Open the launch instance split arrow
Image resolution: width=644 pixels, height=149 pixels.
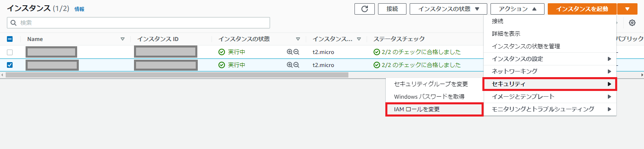[x=627, y=9]
